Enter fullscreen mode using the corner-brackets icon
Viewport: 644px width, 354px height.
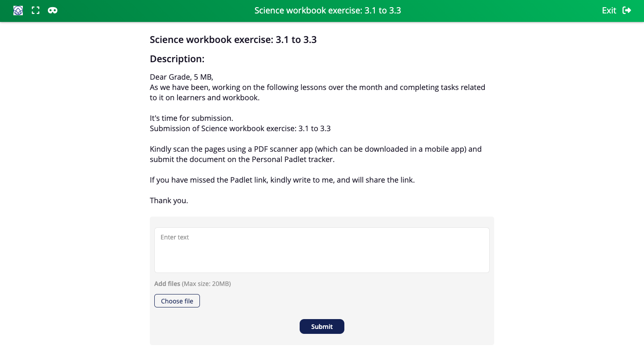[36, 10]
